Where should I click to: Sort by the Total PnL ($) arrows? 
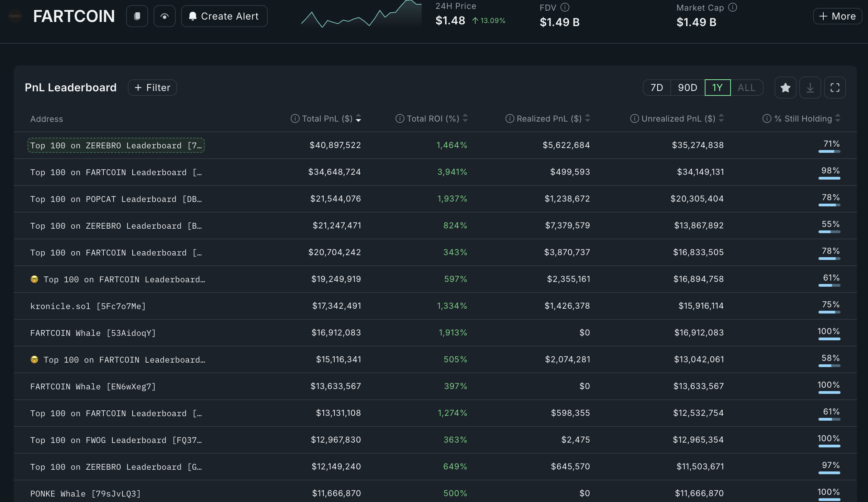pyautogui.click(x=358, y=118)
